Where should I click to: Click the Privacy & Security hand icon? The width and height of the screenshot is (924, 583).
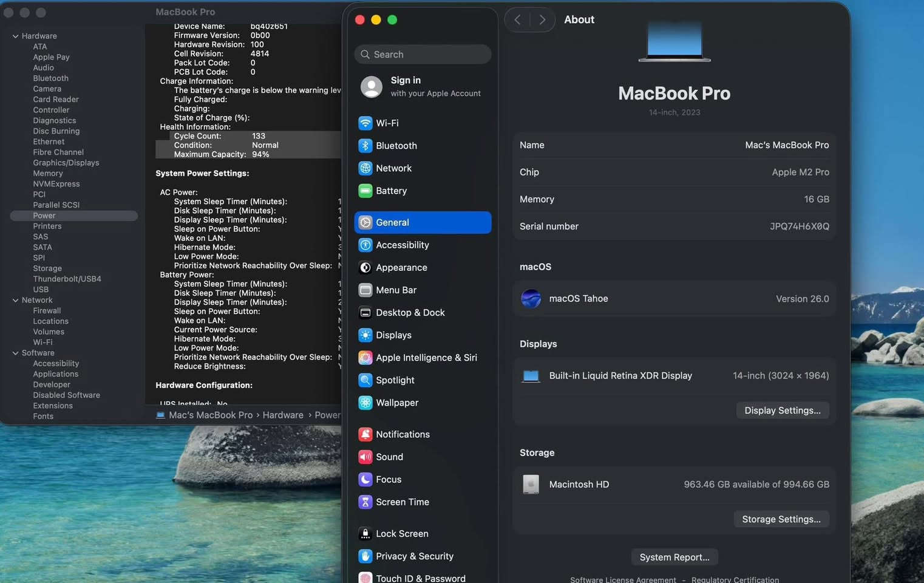point(365,556)
